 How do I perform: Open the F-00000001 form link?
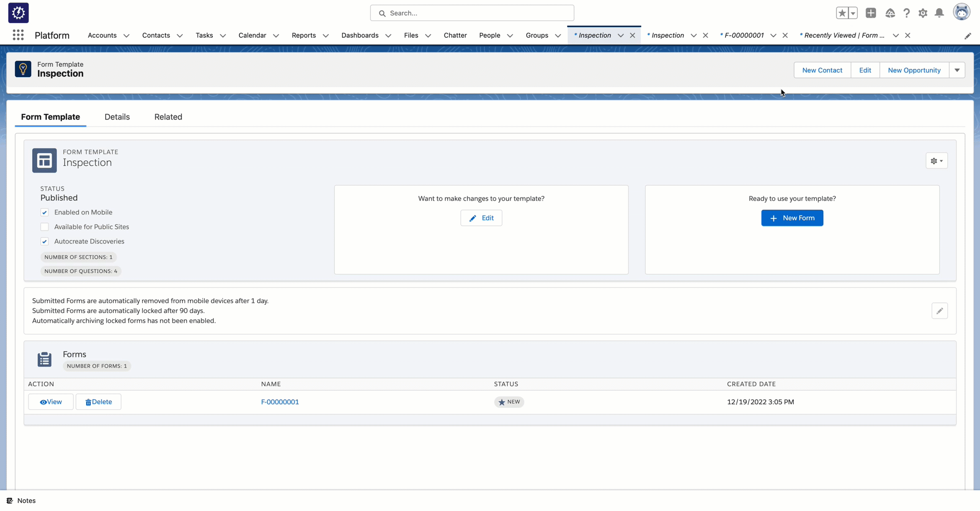pos(280,402)
